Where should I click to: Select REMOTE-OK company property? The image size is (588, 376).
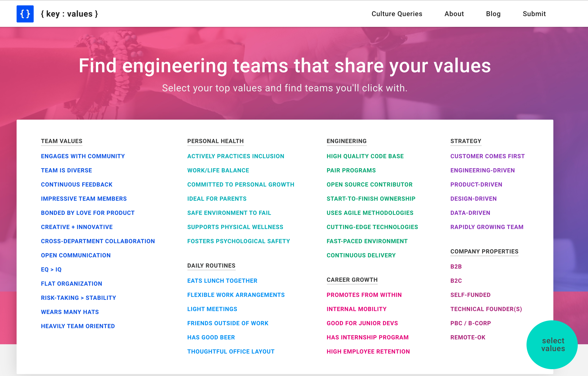pos(468,337)
